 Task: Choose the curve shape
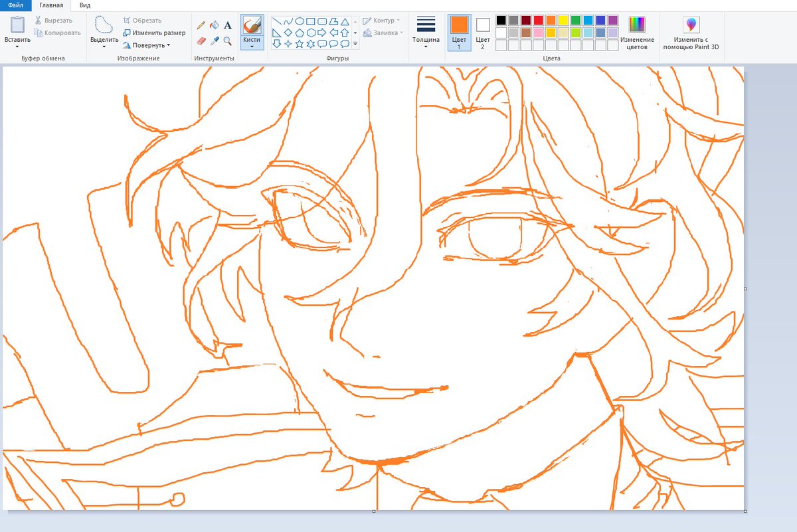coord(288,21)
